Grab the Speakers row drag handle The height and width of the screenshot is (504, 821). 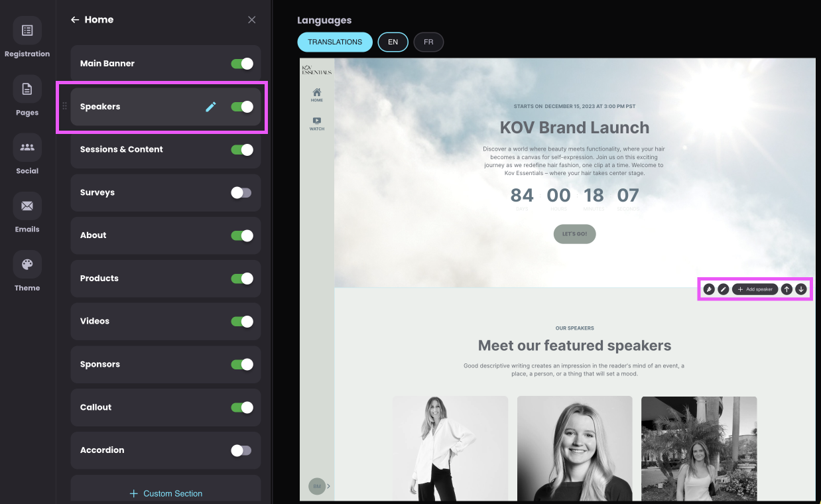[x=64, y=106]
